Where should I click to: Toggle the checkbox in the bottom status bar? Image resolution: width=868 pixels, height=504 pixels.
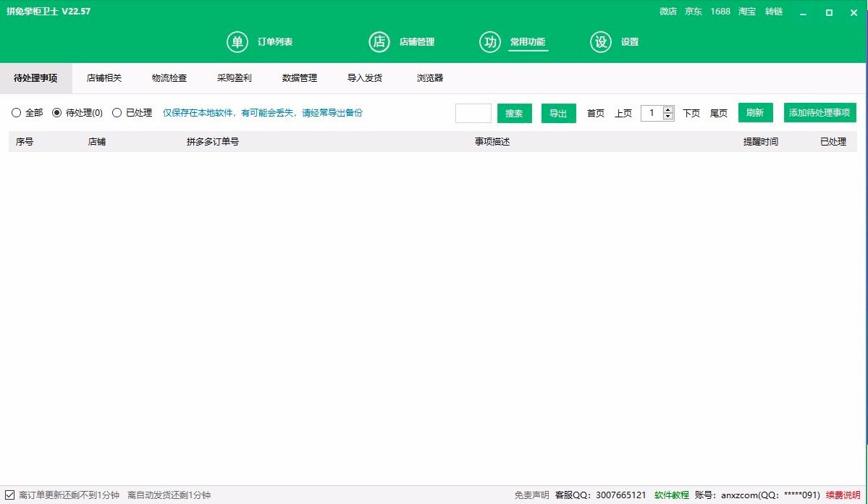click(x=9, y=495)
